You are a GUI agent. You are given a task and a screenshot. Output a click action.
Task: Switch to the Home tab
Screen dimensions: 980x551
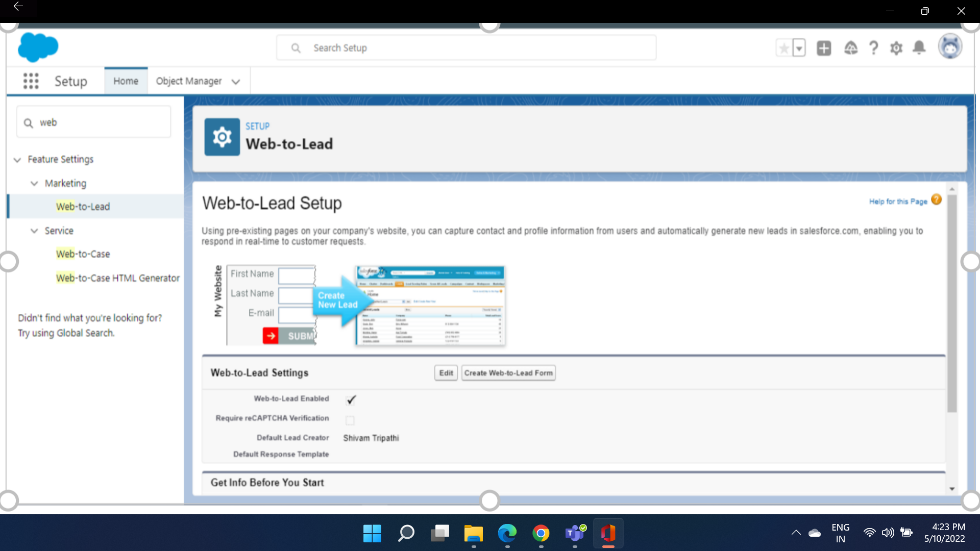[x=126, y=81]
